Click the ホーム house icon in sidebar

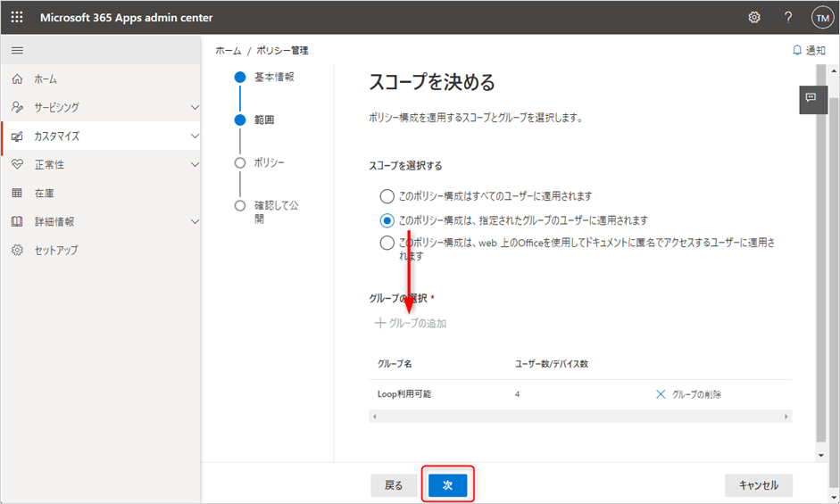coord(17,79)
